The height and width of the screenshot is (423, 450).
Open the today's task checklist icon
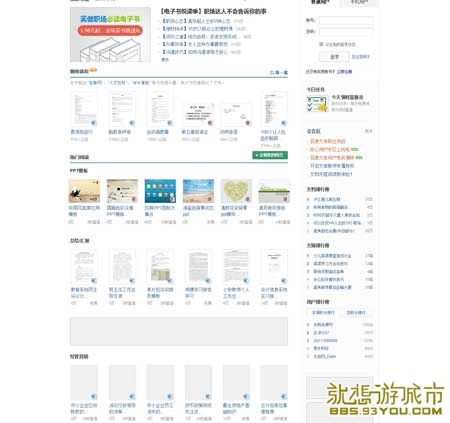tap(317, 104)
